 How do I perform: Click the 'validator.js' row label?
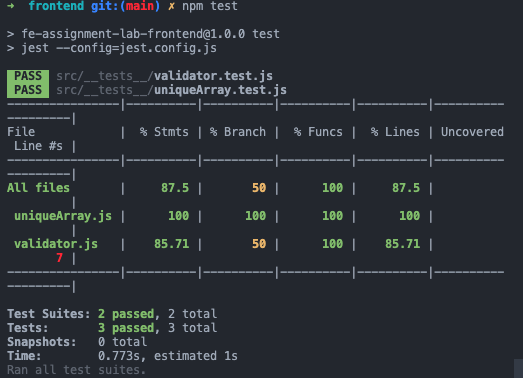point(56,244)
